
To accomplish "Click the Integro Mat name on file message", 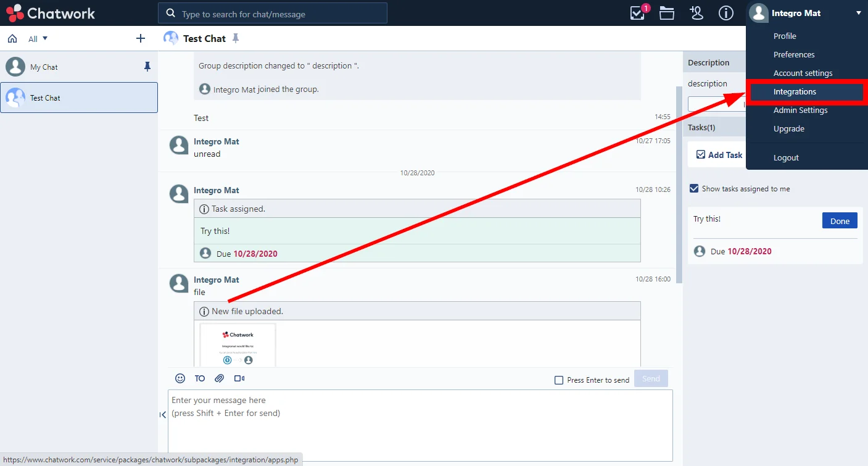I will pos(217,280).
